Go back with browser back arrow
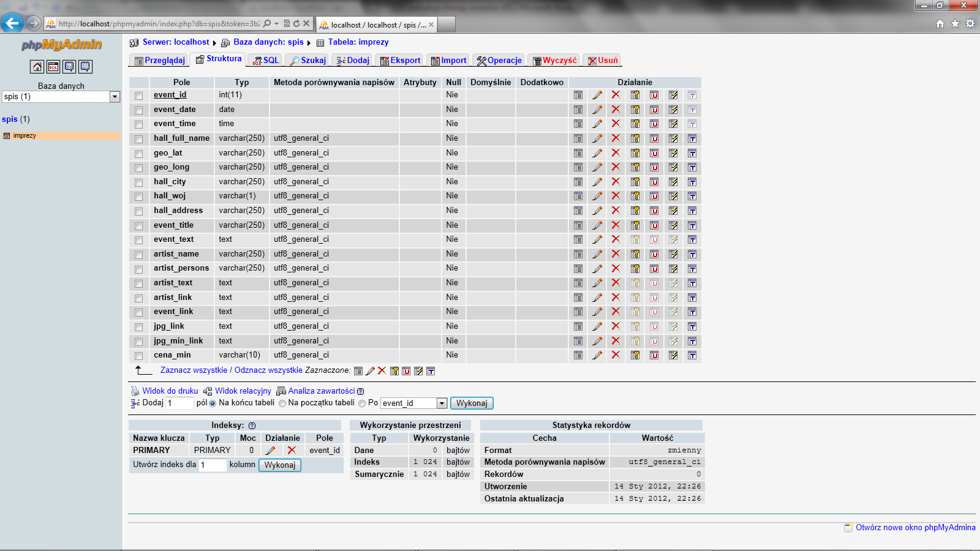Image resolution: width=980 pixels, height=551 pixels. [x=12, y=23]
